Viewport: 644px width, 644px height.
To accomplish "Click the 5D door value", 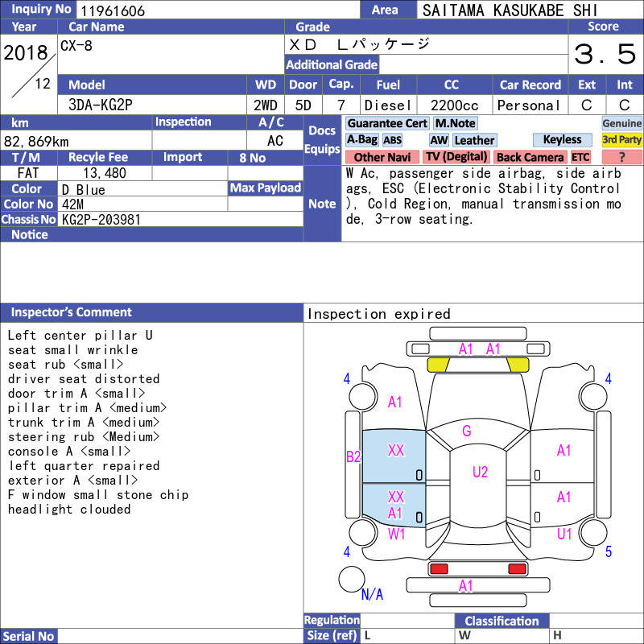I will (x=303, y=105).
